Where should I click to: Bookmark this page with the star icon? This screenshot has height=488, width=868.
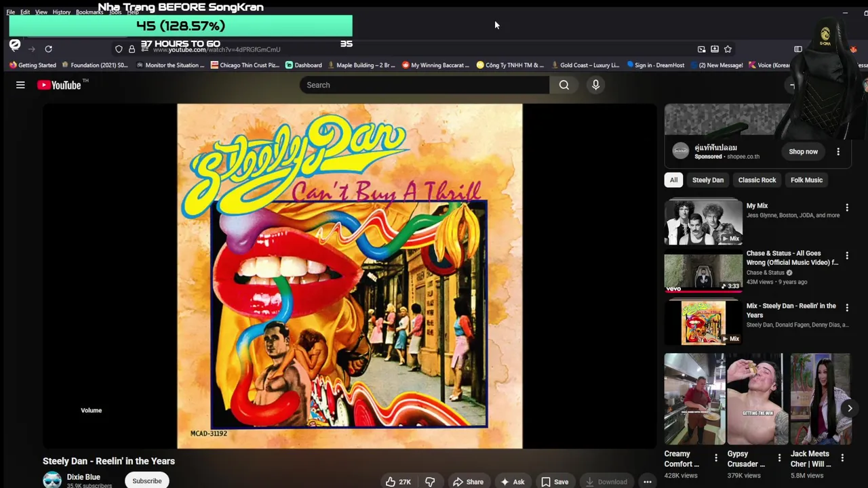pos(728,49)
